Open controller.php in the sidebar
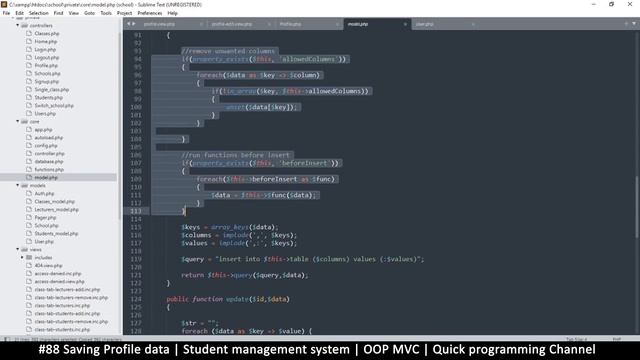This screenshot has height=360, width=640. coord(49,153)
